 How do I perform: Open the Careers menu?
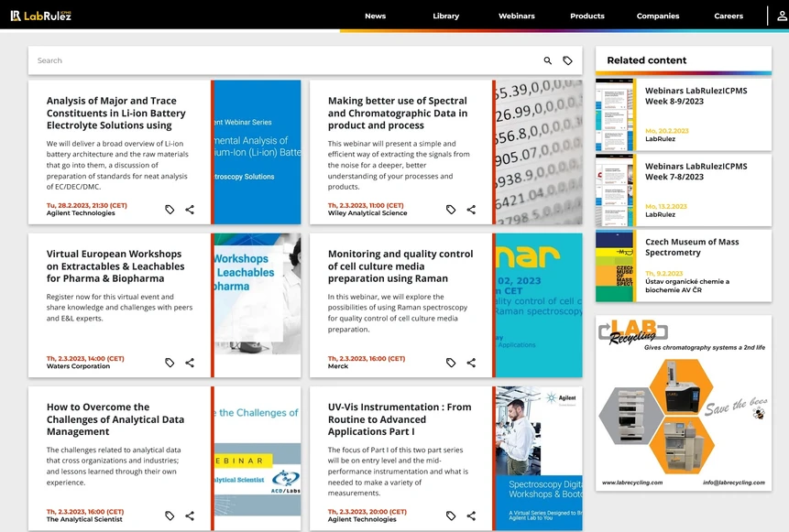729,16
